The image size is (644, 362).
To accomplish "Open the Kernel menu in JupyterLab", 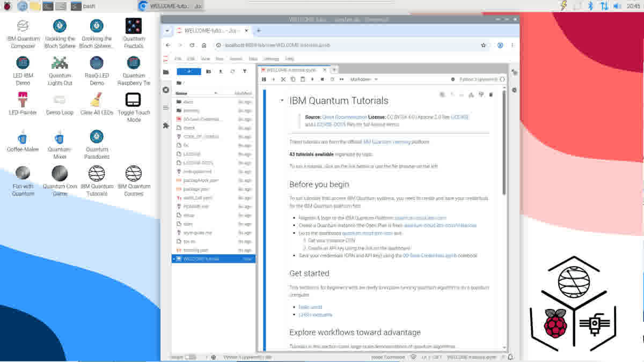I will 236,59.
